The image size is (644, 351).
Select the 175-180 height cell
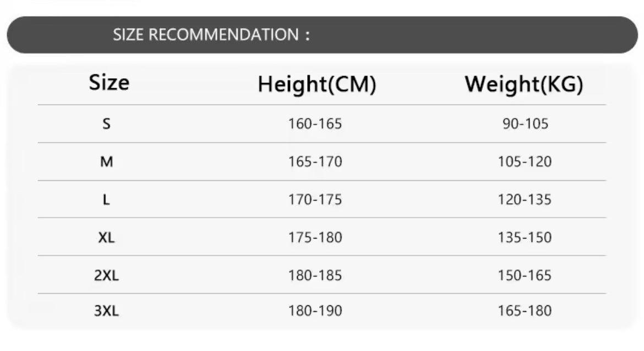315,237
